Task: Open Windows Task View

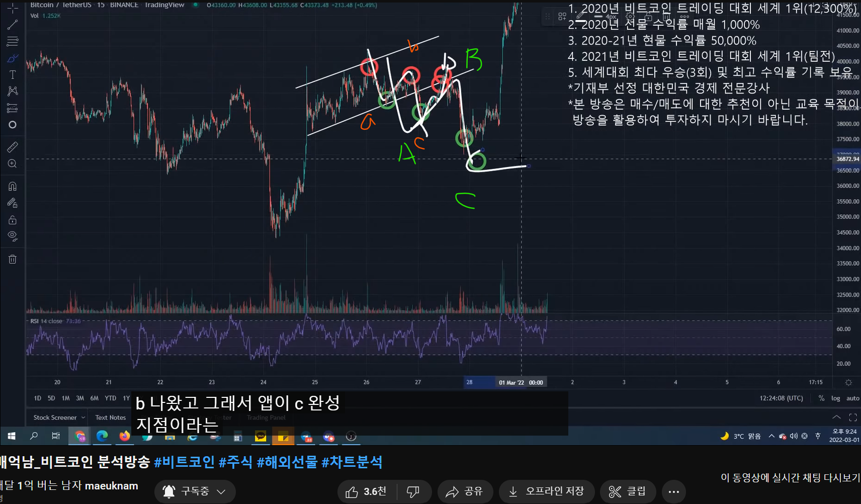Action: click(56, 436)
